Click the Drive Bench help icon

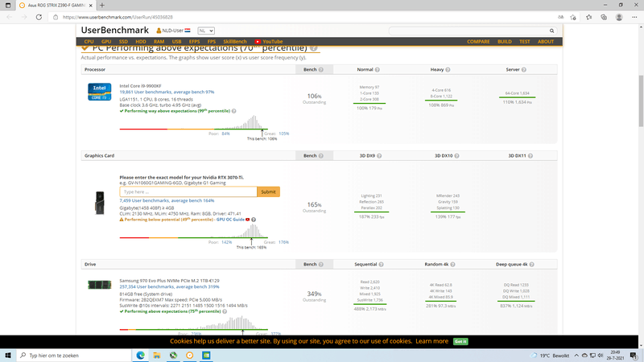[320, 265]
